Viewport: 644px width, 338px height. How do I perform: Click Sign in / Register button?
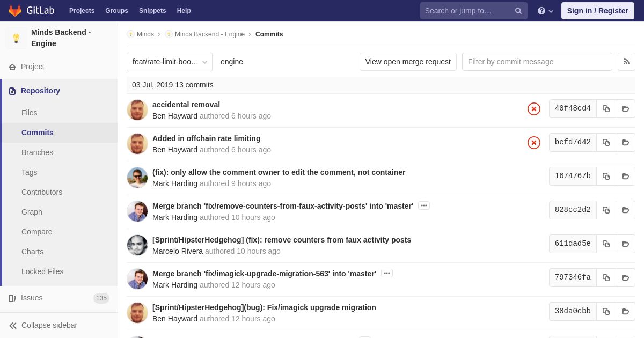pyautogui.click(x=598, y=11)
